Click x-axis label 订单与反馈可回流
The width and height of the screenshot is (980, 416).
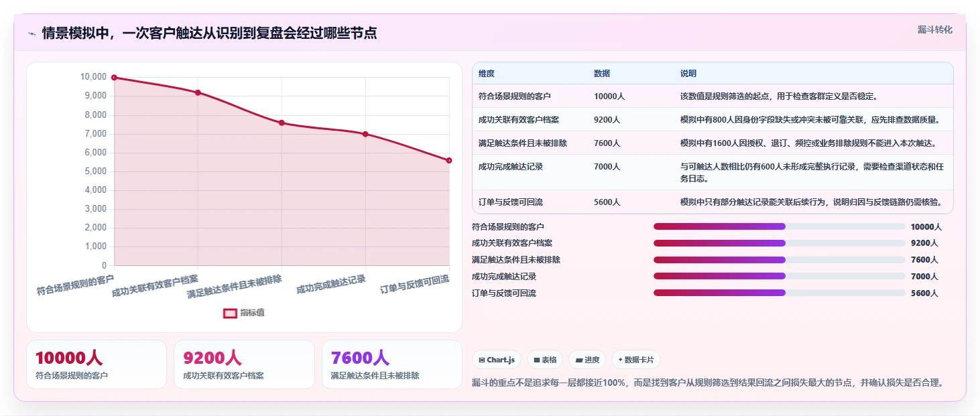pos(415,285)
